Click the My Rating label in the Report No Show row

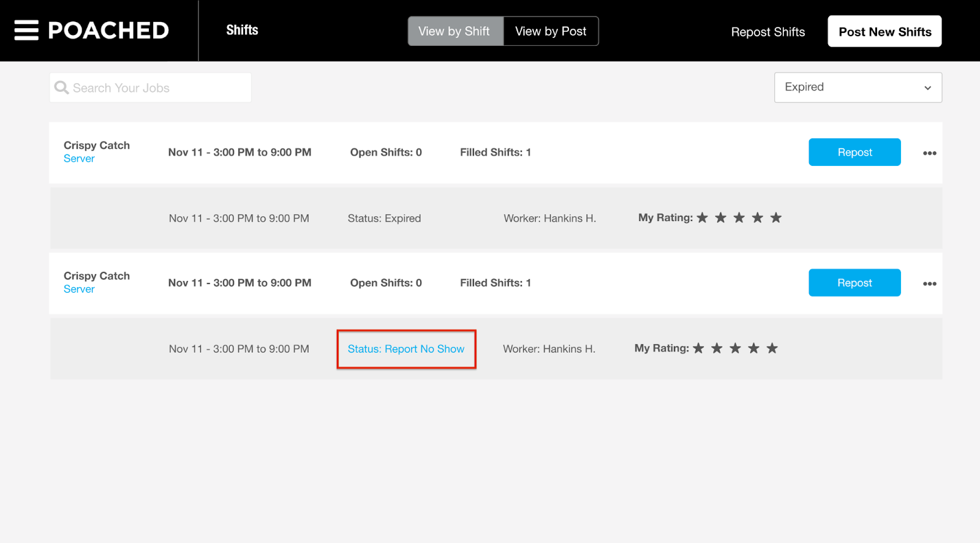click(x=661, y=348)
